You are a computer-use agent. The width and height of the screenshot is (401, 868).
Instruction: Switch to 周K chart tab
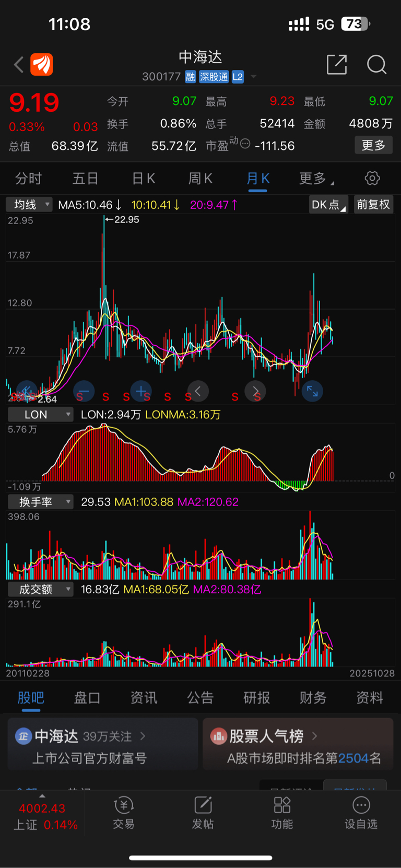[200, 179]
